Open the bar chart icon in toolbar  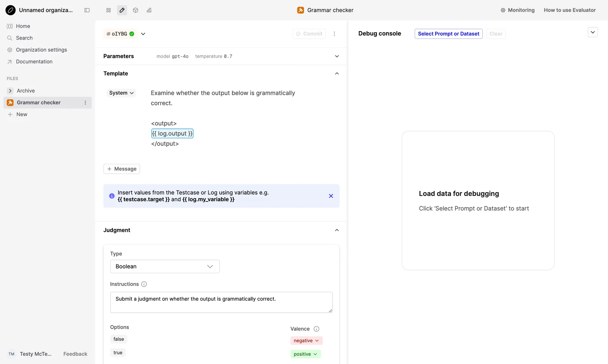pos(149,10)
